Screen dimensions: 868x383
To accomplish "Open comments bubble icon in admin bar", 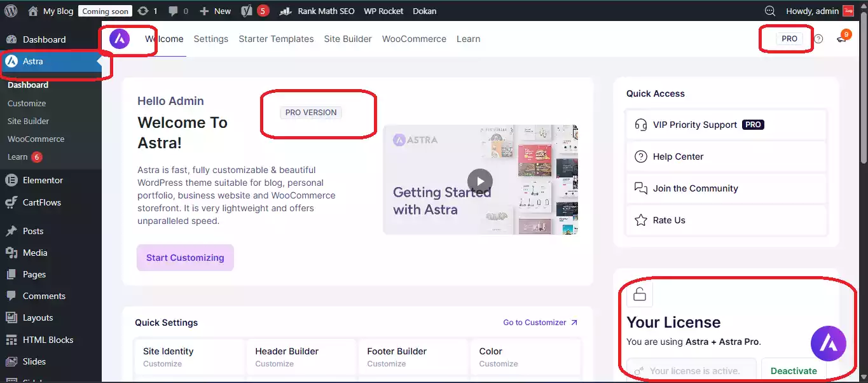I will click(x=179, y=11).
